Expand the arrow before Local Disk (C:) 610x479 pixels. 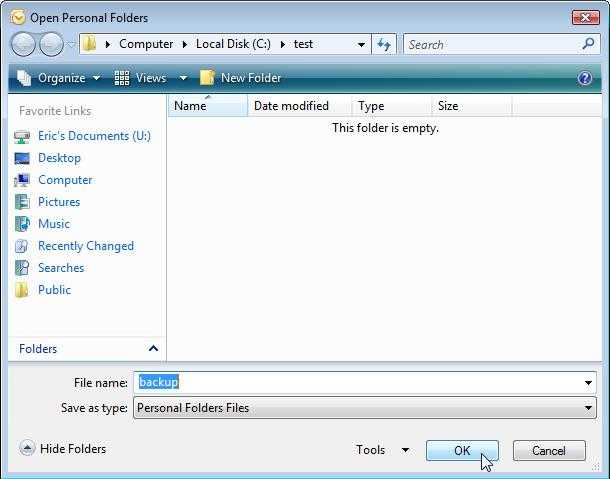point(185,44)
